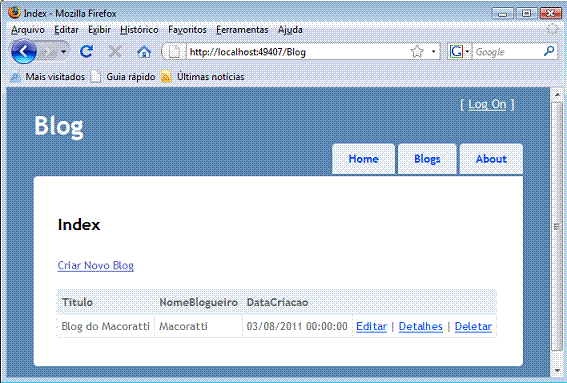Bookmark this page with the star icon
Viewport: 567px width, 383px height.
click(417, 52)
